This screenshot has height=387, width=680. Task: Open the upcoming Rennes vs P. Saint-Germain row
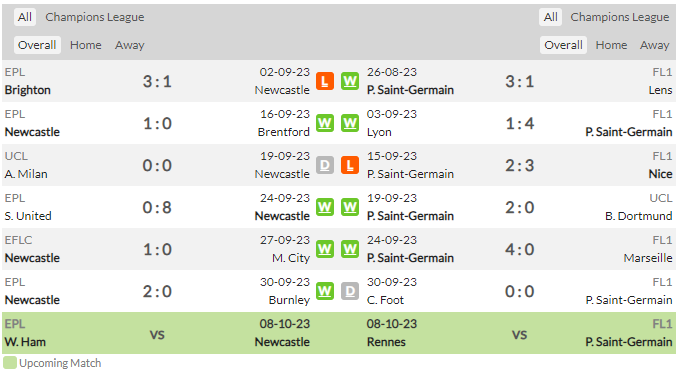point(520,333)
